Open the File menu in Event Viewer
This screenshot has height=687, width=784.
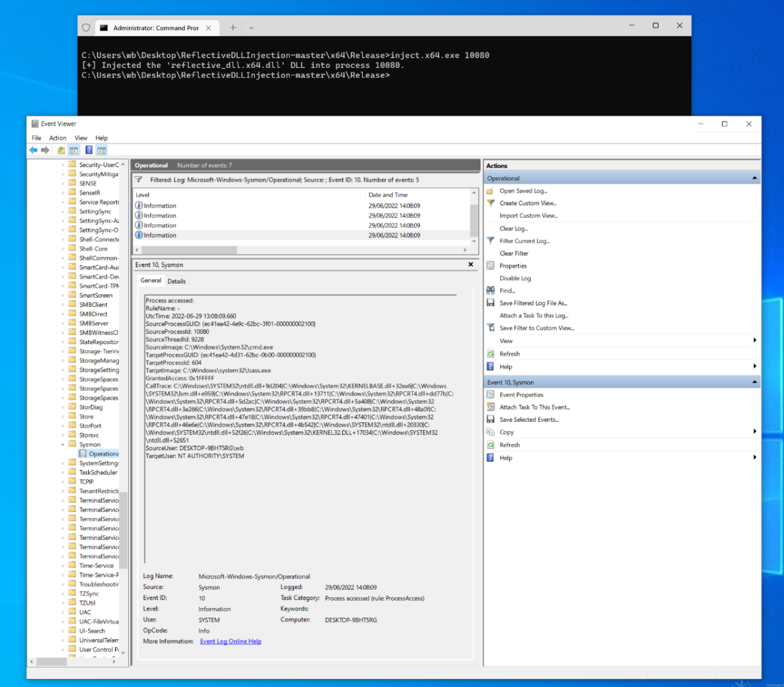tap(37, 138)
